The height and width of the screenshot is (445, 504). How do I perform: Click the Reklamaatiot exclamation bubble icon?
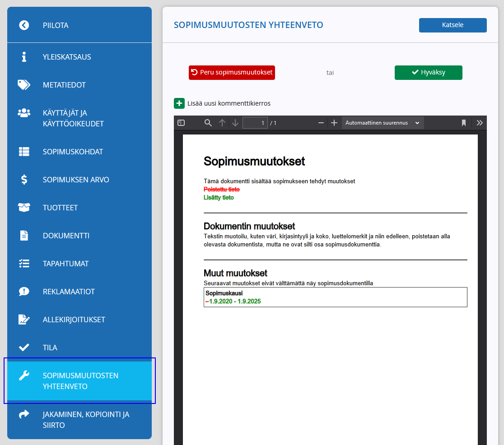point(24,292)
